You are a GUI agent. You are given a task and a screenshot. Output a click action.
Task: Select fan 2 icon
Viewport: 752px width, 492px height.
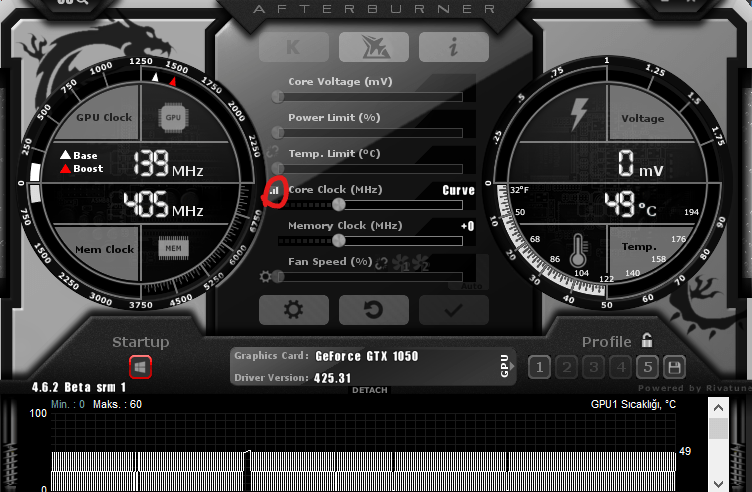(421, 263)
